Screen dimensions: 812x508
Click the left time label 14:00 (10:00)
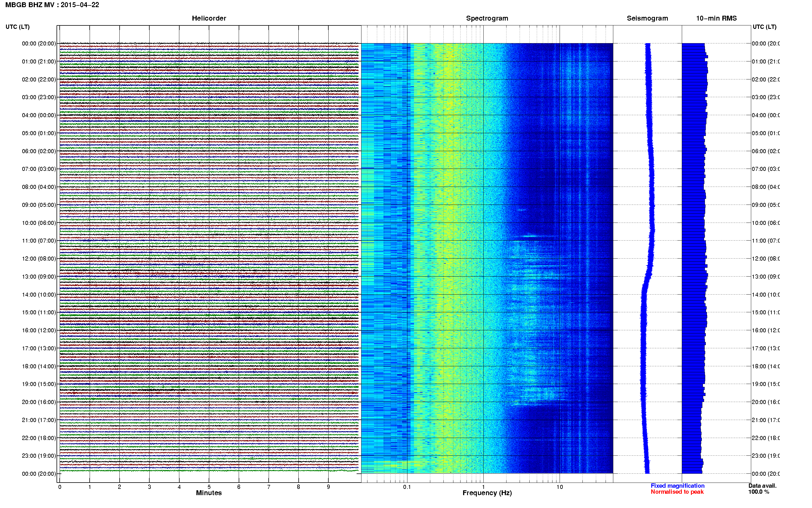(39, 295)
